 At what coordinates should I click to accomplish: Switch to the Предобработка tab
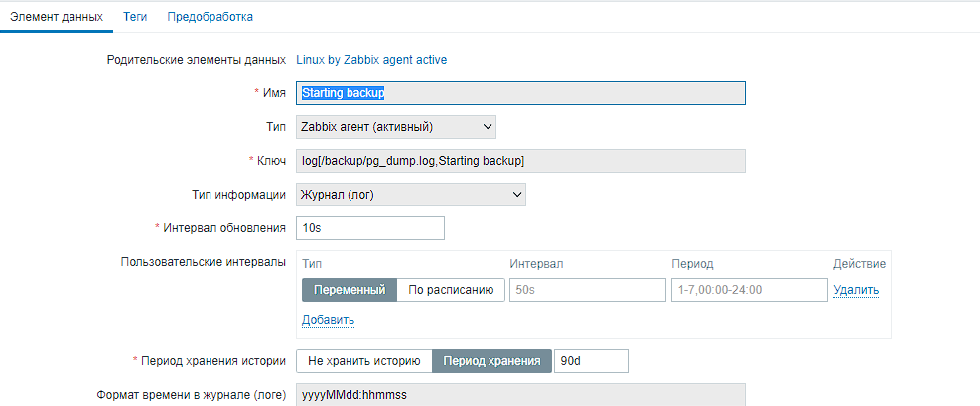coord(210,17)
